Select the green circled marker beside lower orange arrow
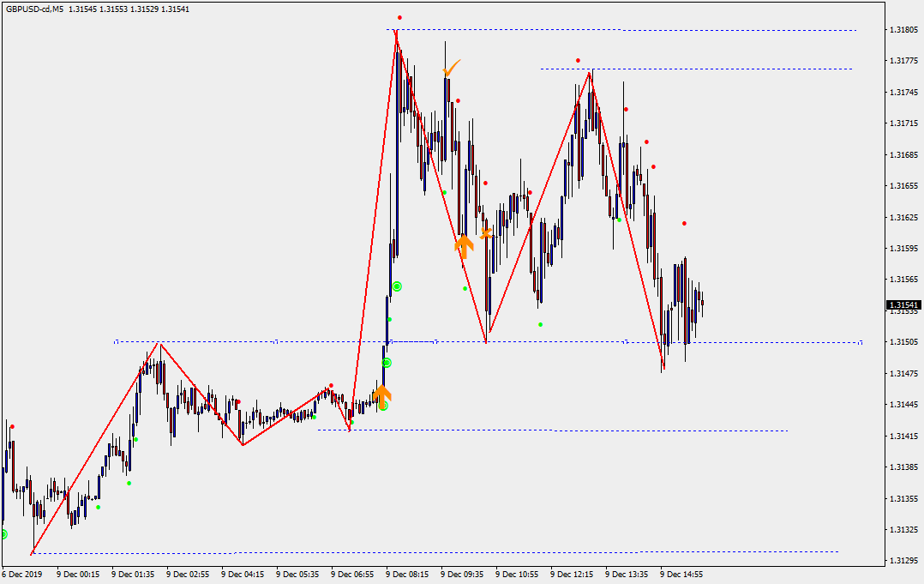924x584 pixels. coord(383,406)
